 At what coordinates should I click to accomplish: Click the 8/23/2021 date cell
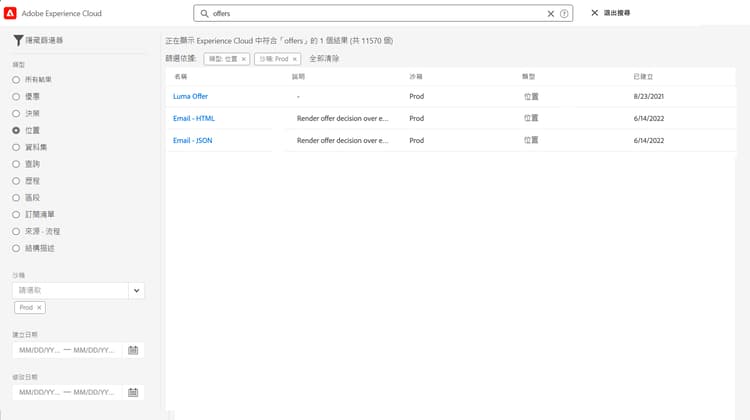pyautogui.click(x=649, y=96)
